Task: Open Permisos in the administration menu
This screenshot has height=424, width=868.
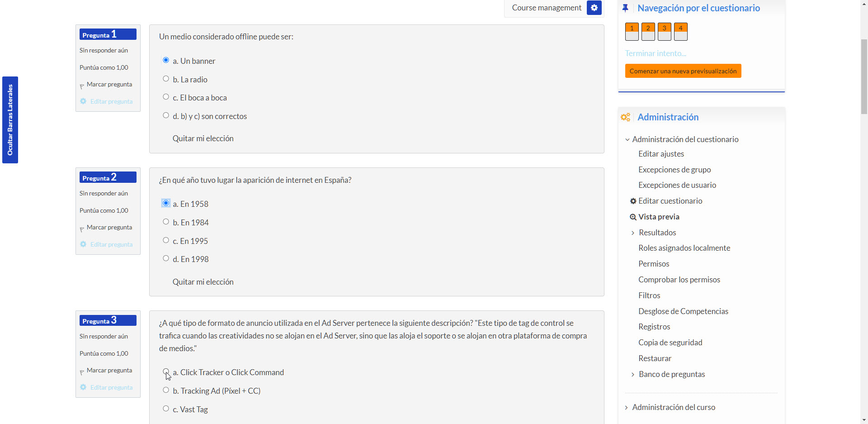Action: [654, 264]
